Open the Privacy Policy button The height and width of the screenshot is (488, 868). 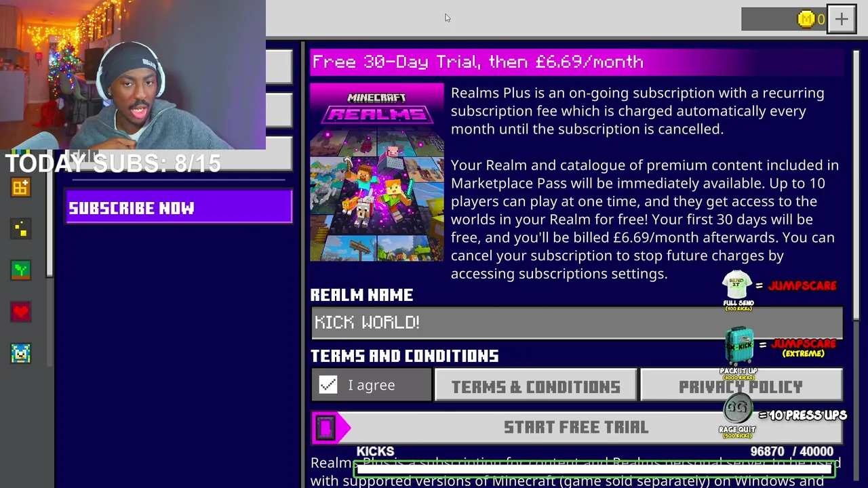[x=741, y=386]
